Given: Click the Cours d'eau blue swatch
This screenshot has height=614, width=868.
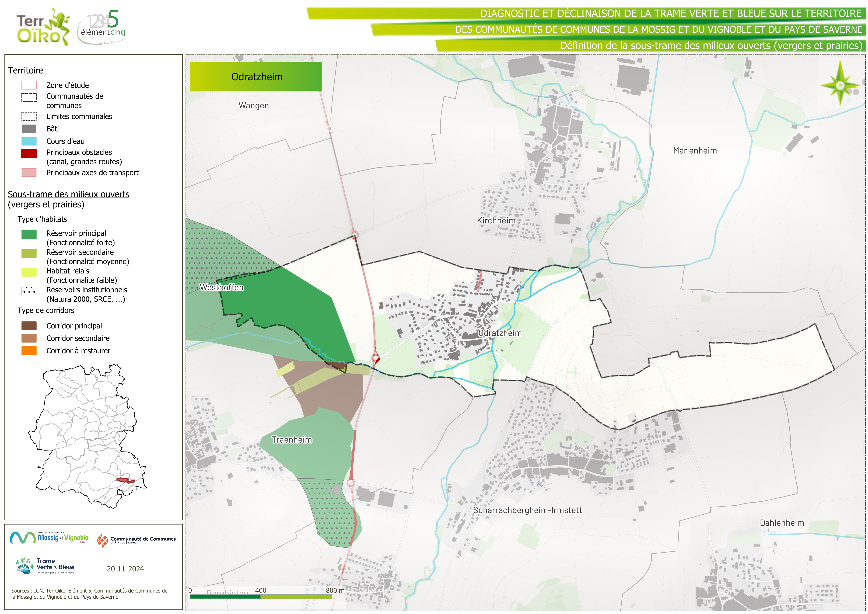Looking at the screenshot, I should coord(29,141).
